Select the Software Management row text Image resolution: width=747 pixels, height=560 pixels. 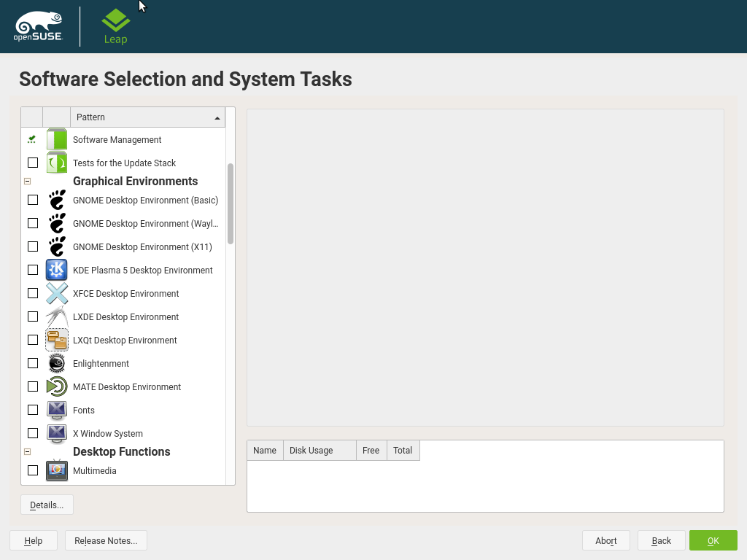pos(117,139)
